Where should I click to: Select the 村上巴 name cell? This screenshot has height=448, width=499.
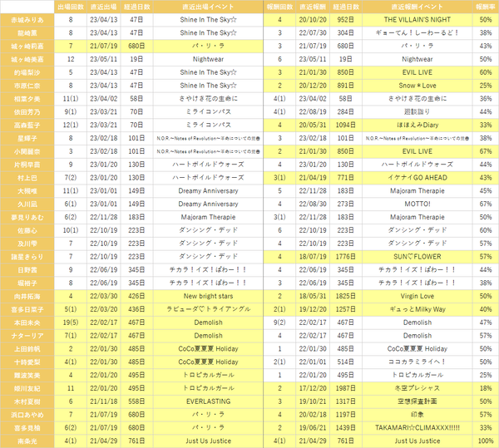pos(27,178)
